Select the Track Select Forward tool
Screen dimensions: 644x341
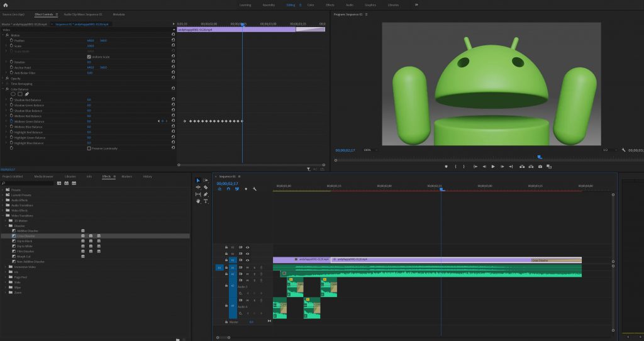[206, 181]
